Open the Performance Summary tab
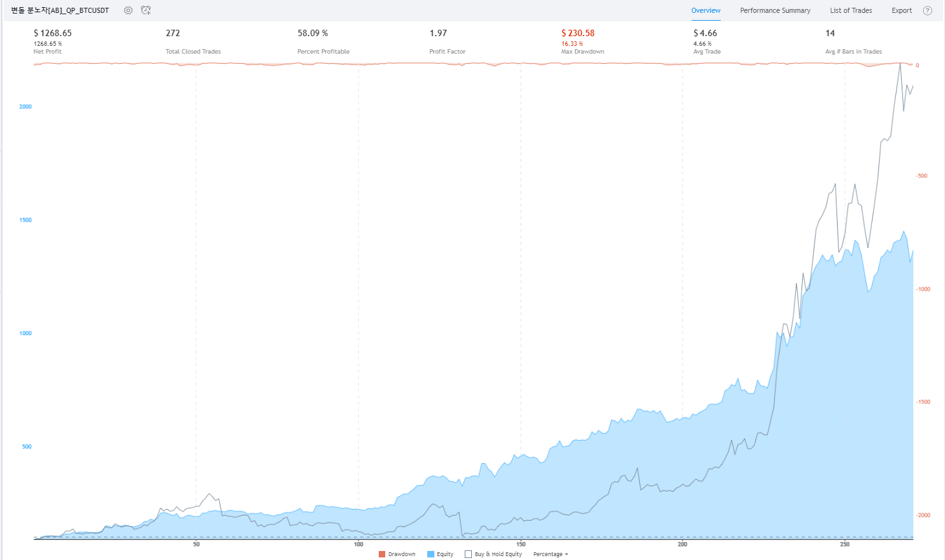 click(775, 10)
